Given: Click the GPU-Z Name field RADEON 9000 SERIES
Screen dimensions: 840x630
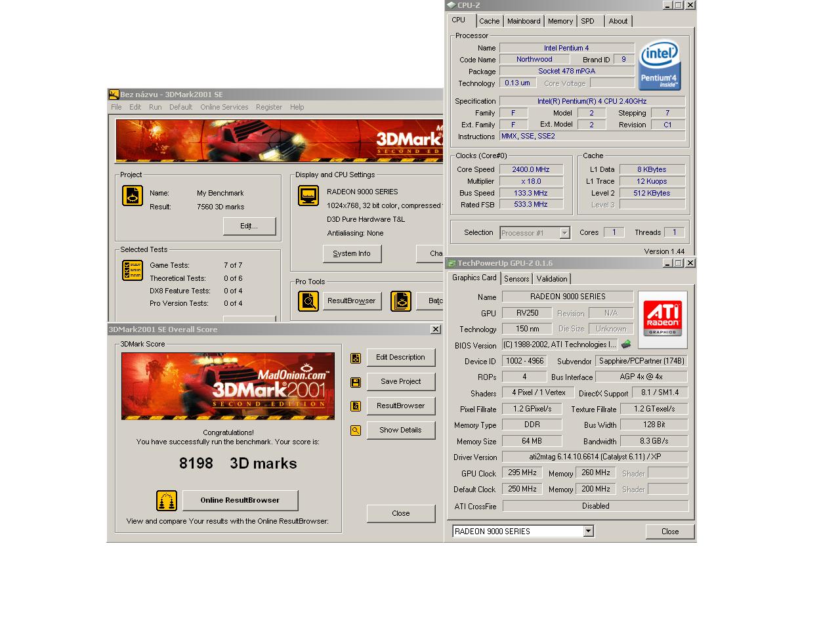Looking at the screenshot, I should point(568,297).
